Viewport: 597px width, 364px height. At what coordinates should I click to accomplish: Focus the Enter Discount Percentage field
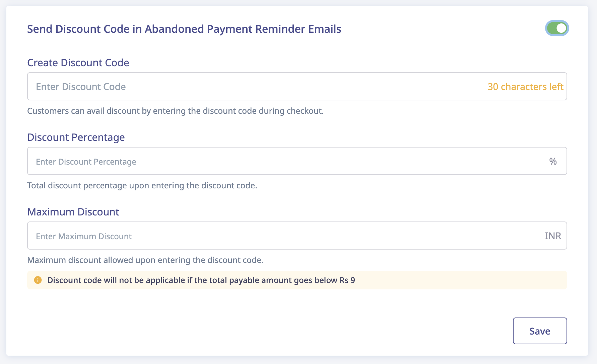(x=297, y=161)
